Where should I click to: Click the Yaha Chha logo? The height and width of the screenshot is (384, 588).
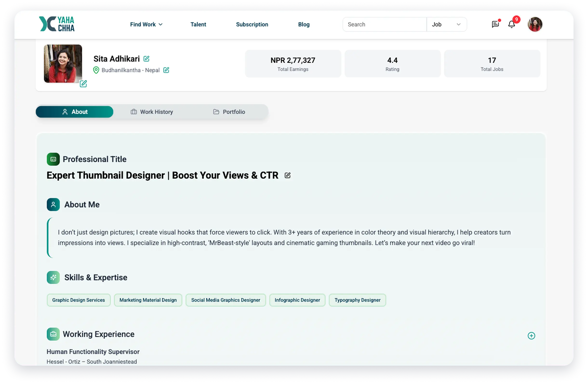point(57,24)
